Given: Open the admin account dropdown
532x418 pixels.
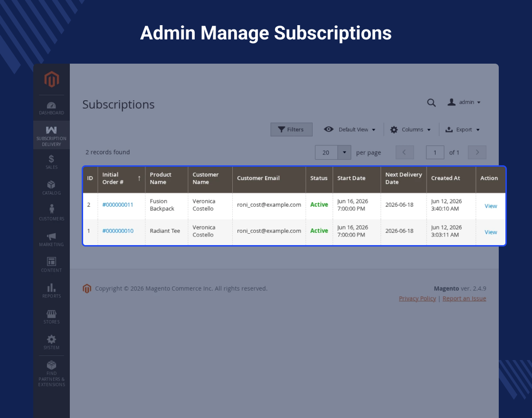Looking at the screenshot, I should pyautogui.click(x=464, y=102).
